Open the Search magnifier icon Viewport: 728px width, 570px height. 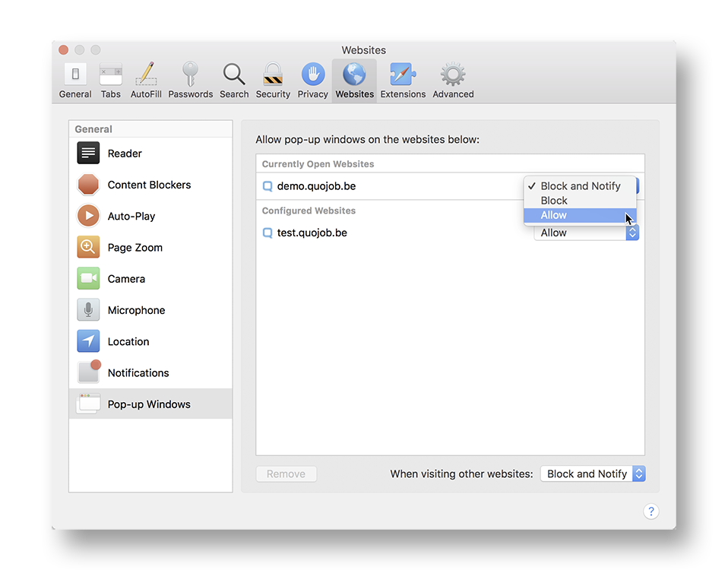[234, 74]
